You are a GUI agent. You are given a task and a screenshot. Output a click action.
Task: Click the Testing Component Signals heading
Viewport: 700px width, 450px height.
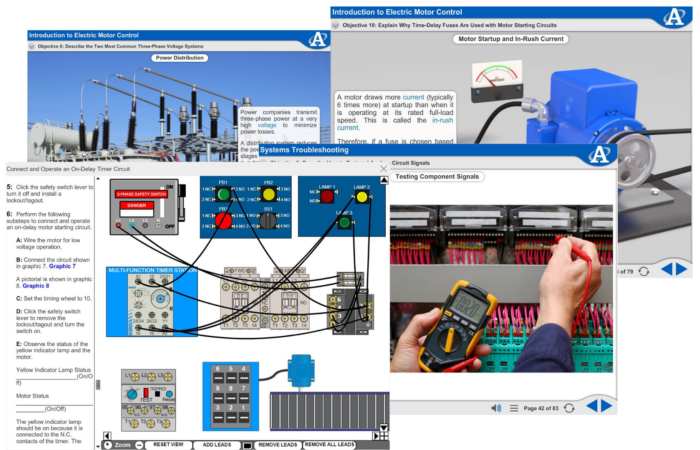437,177
